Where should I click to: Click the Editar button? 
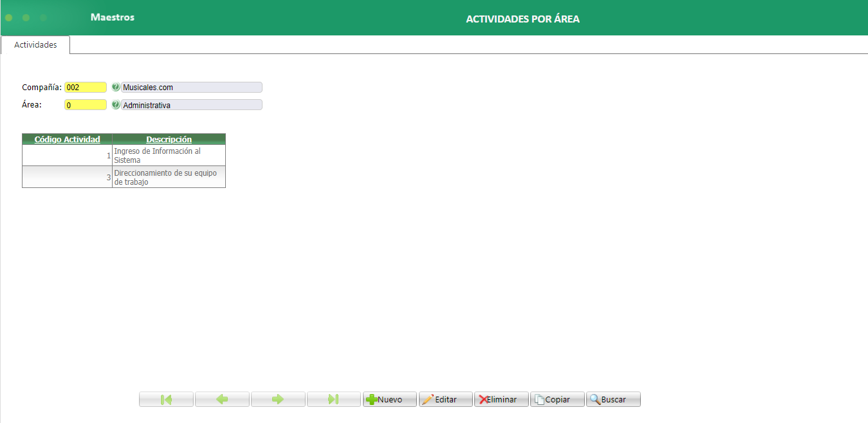tap(446, 399)
